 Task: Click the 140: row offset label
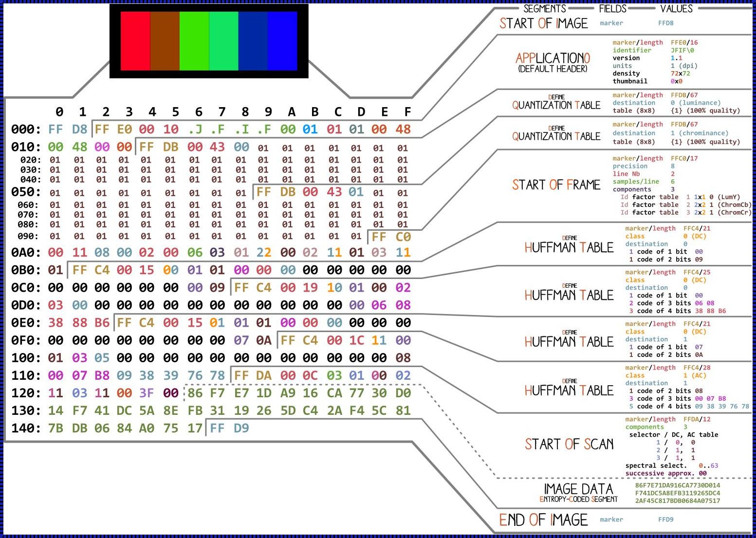(x=26, y=428)
